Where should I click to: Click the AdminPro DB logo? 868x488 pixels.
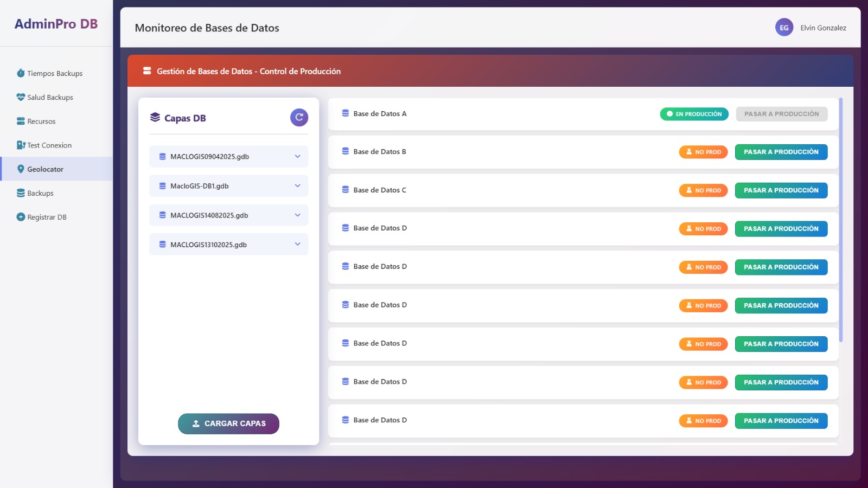point(56,24)
